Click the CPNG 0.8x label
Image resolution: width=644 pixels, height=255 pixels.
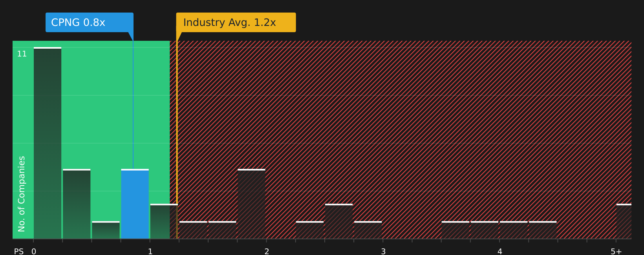(x=90, y=22)
